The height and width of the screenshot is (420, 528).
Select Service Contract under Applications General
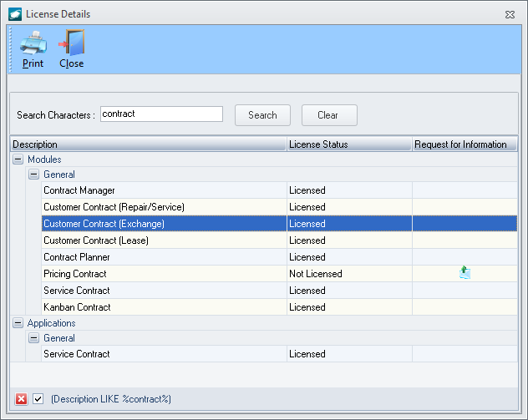(x=280, y=354)
